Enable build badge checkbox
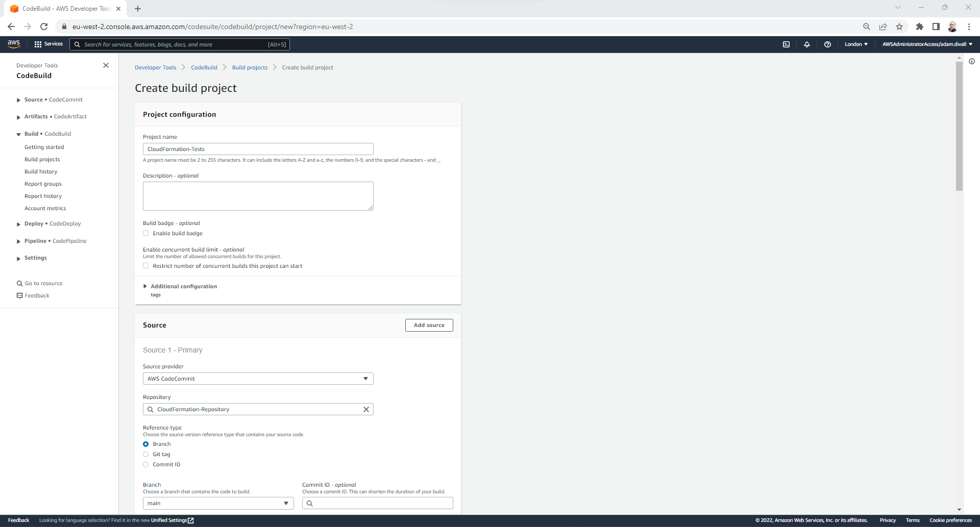The image size is (980, 527). tap(146, 233)
